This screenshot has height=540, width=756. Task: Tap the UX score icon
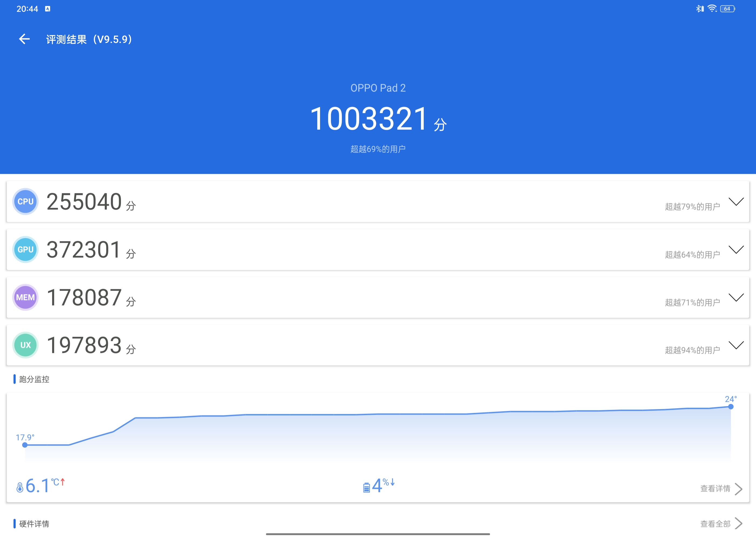pyautogui.click(x=26, y=345)
